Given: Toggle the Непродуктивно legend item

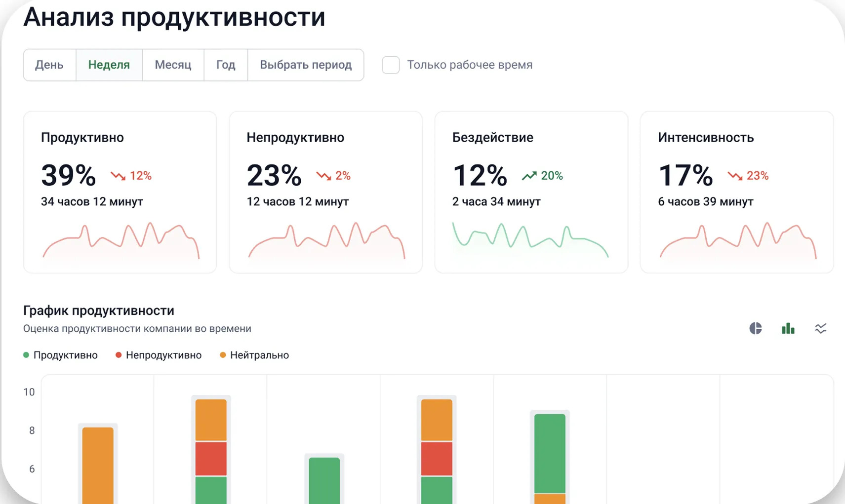Looking at the screenshot, I should [159, 355].
